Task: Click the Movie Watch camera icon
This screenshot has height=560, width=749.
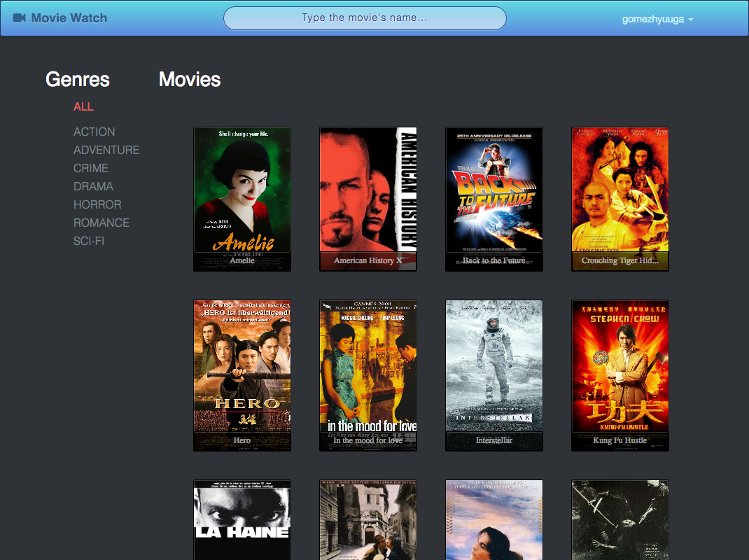Action: click(x=20, y=18)
